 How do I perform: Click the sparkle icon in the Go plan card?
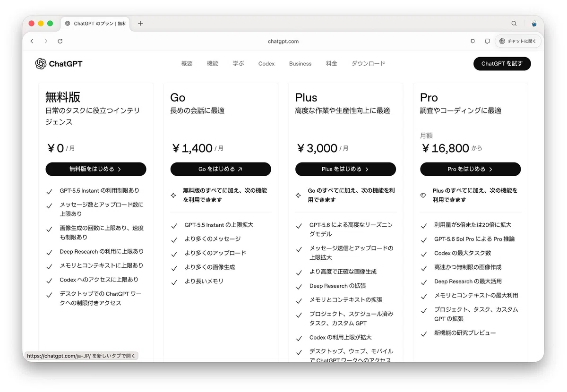pyautogui.click(x=173, y=195)
